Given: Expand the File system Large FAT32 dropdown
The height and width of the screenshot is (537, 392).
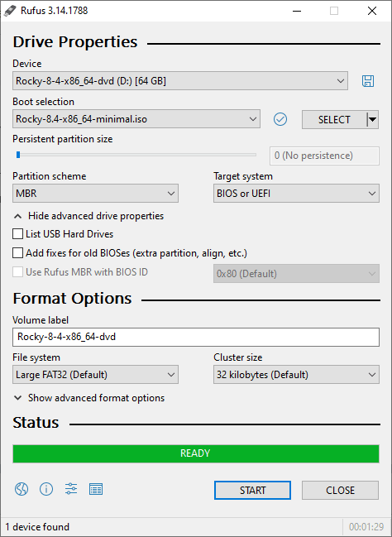Looking at the screenshot, I should click(x=95, y=374).
